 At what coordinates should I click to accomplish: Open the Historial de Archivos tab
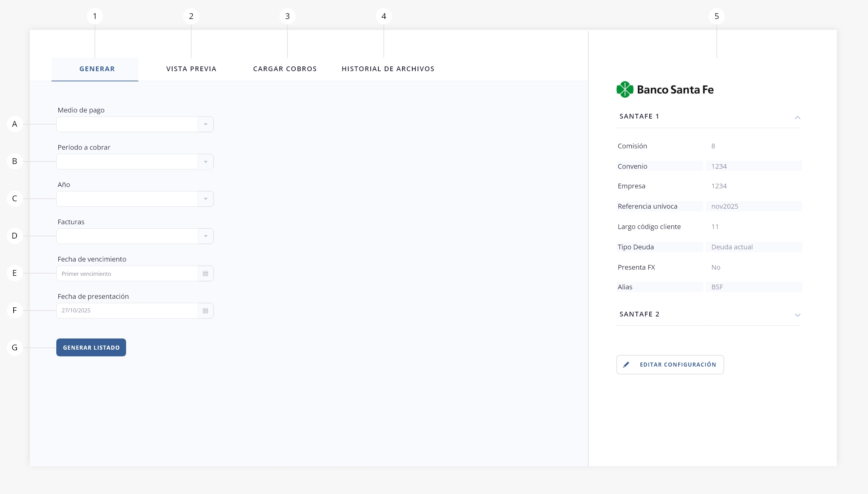388,69
